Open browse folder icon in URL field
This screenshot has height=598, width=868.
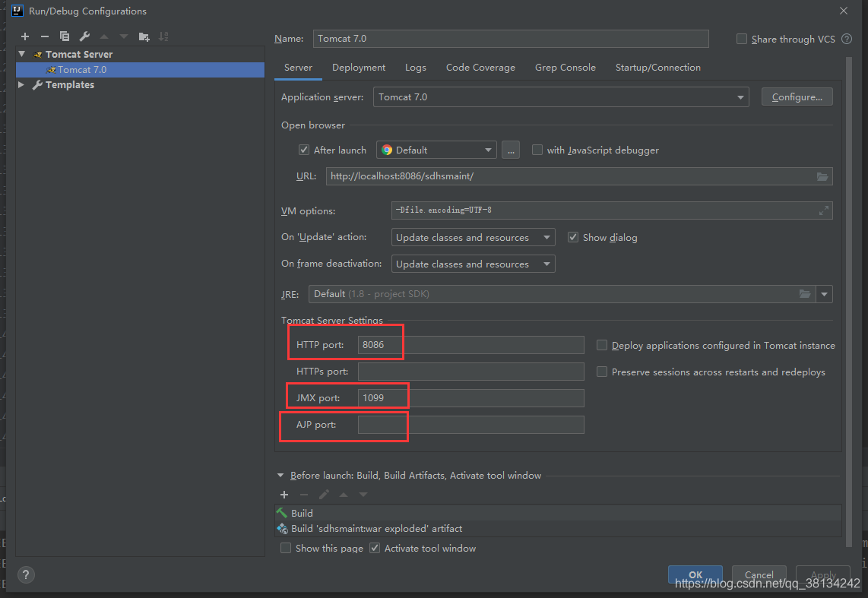(822, 176)
